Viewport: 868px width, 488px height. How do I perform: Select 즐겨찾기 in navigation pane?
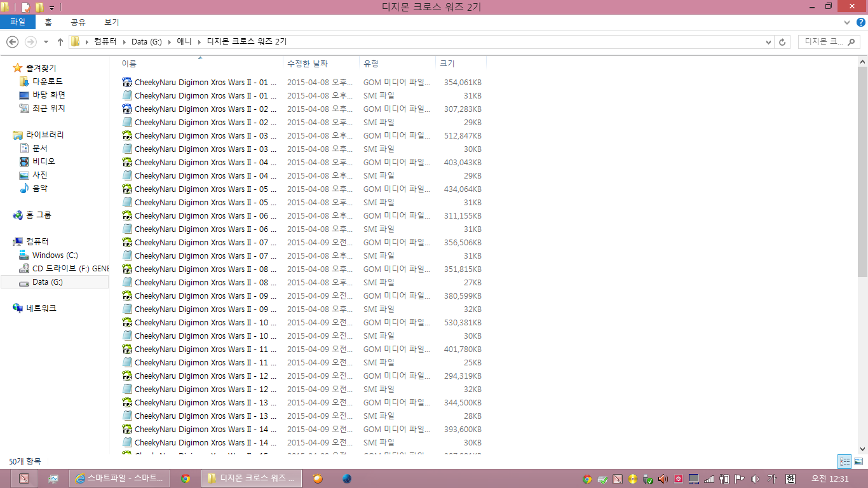click(41, 68)
